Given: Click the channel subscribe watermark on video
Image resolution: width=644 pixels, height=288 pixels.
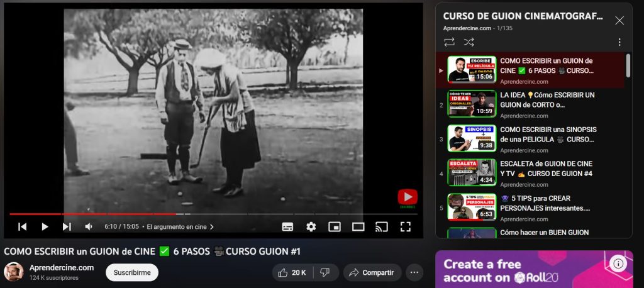Looking at the screenshot, I should (408, 199).
